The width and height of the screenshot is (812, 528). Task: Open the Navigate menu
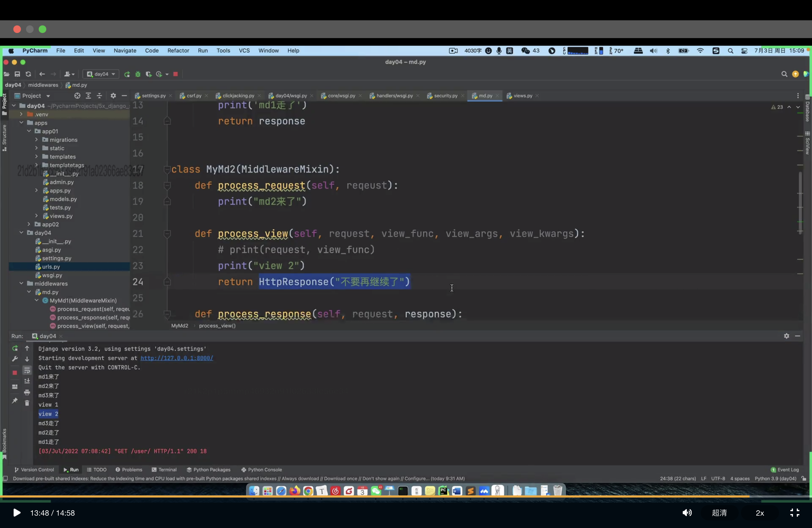tap(125, 50)
